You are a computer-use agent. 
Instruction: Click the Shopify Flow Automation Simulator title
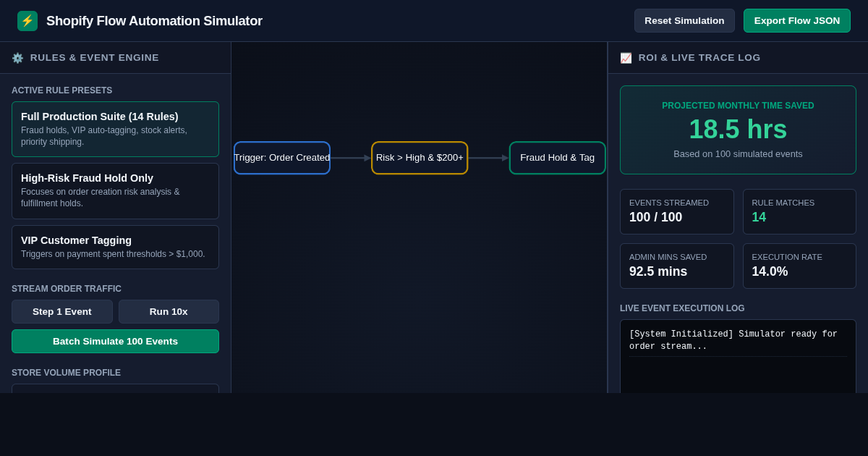(154, 21)
